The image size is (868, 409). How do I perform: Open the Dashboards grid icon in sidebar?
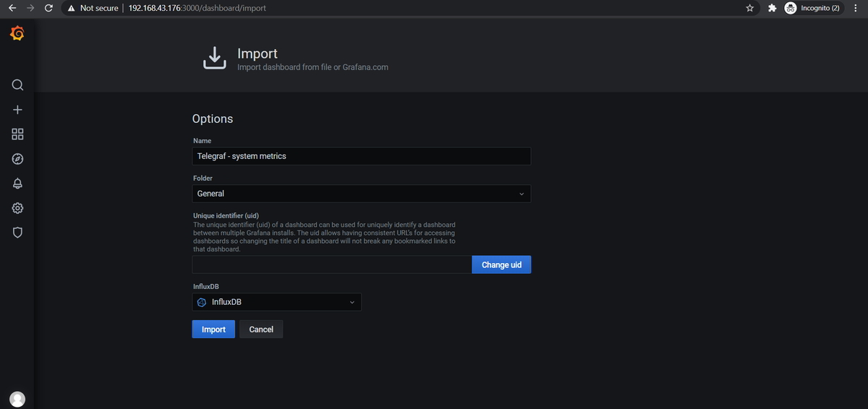(17, 134)
